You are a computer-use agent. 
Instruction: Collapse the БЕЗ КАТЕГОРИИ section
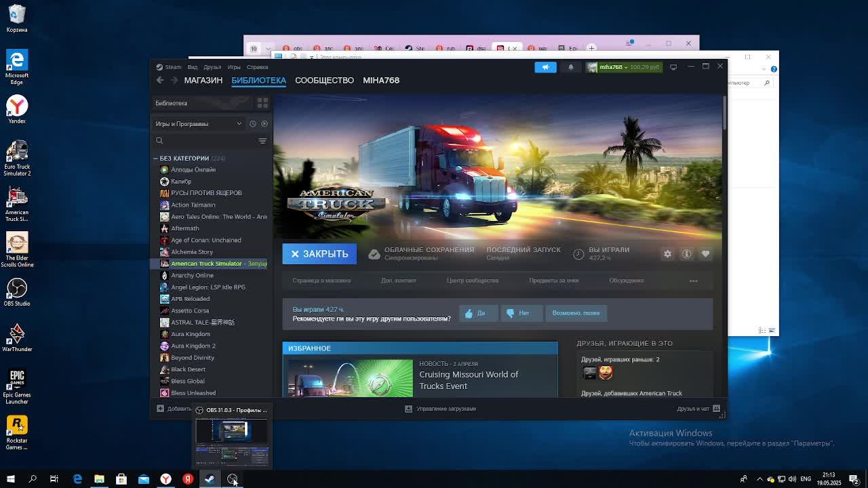[155, 159]
